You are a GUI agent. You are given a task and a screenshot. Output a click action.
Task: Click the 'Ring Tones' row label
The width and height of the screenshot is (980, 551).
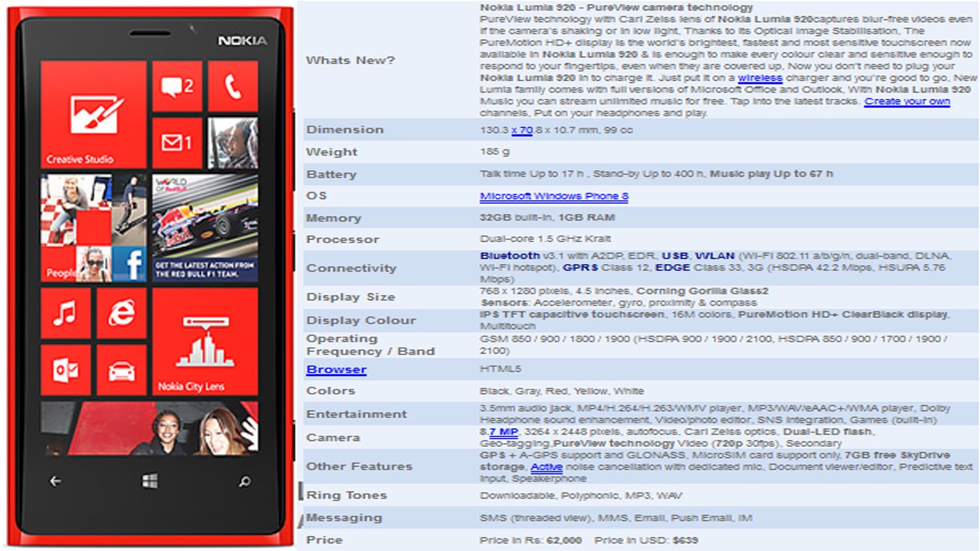347,495
